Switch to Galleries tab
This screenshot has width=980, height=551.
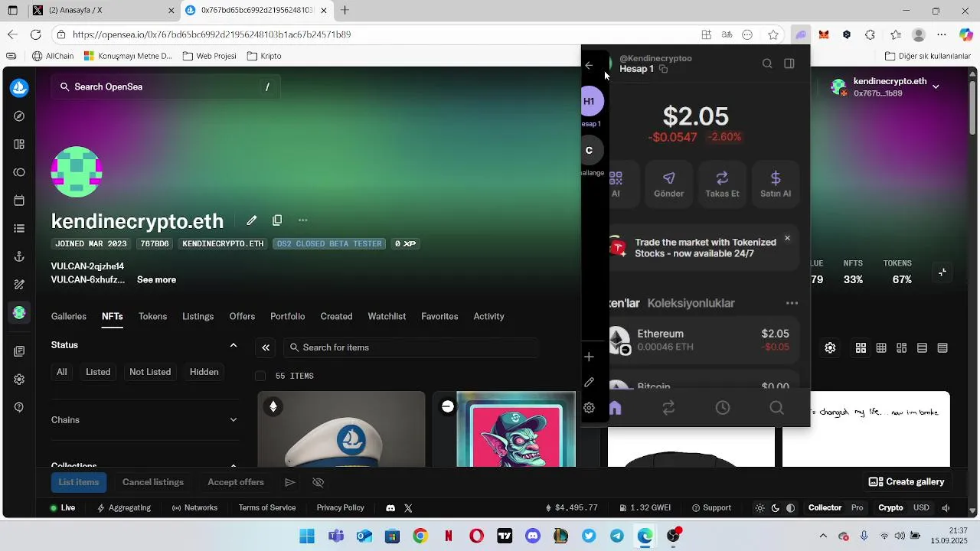[x=69, y=317]
